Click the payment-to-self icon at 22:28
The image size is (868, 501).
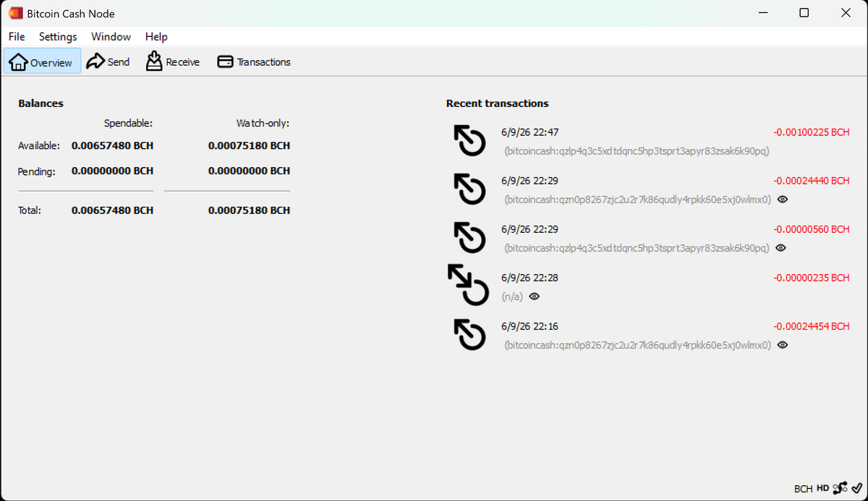[468, 286]
